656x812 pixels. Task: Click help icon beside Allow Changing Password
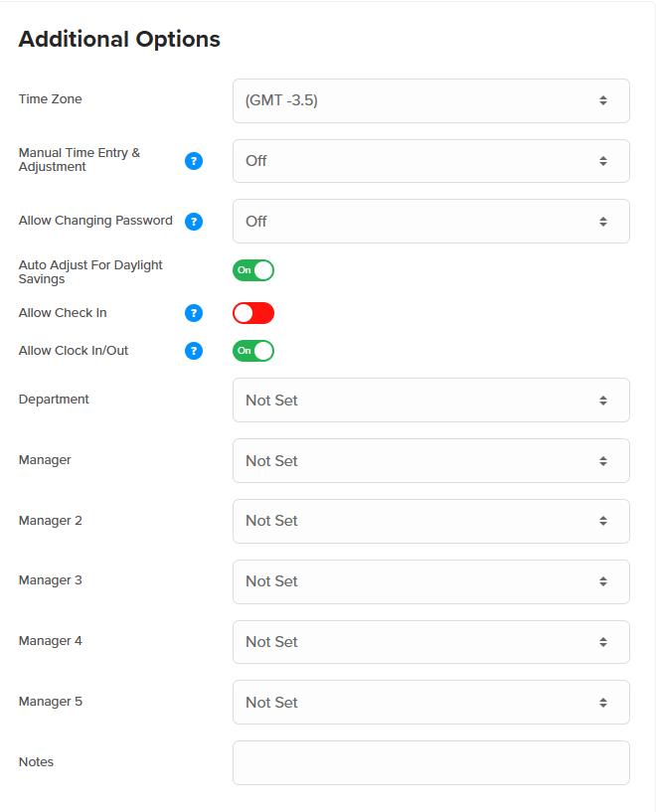[194, 222]
